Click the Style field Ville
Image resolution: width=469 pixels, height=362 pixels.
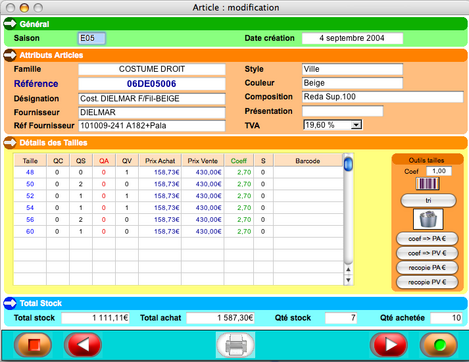352,69
